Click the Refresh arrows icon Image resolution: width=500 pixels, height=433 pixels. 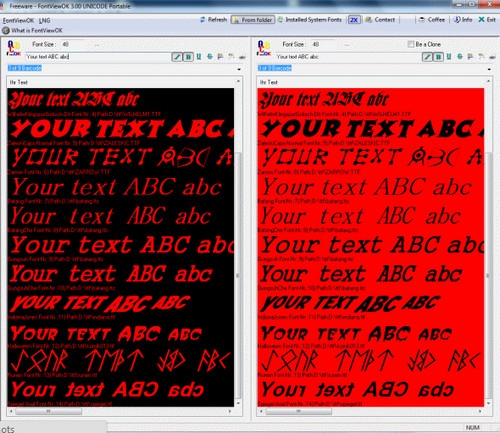[x=203, y=20]
